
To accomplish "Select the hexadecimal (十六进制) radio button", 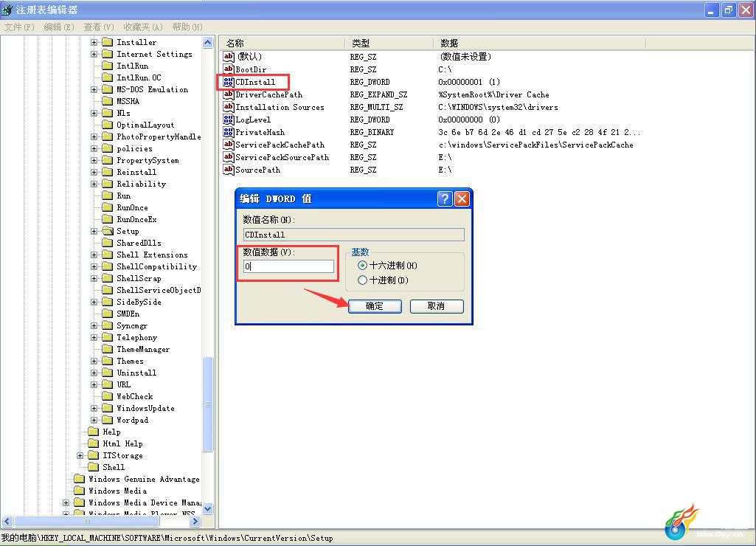I will [362, 266].
